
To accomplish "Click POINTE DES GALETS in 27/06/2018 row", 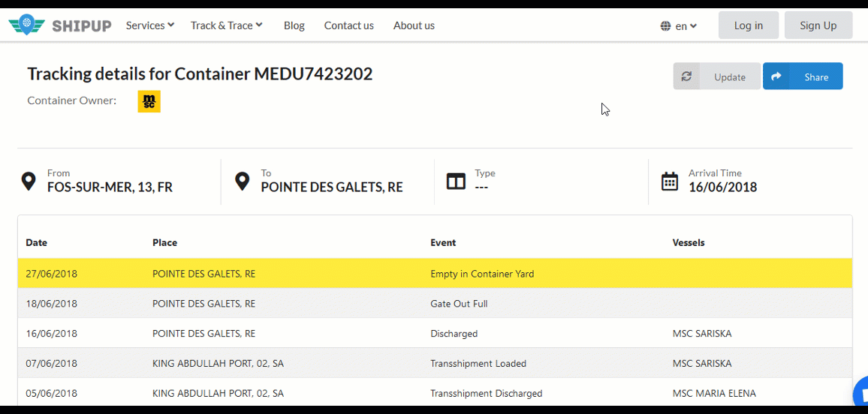I will tap(203, 274).
